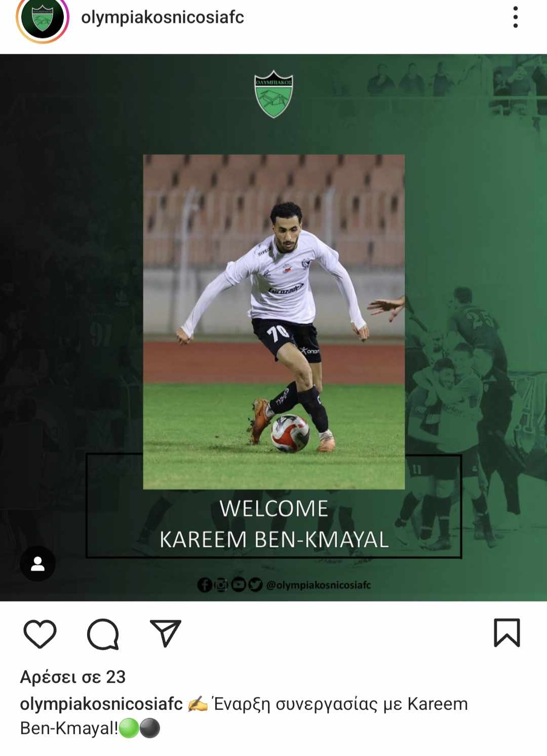
Task: Show tagged people via person icon
Action: 37,563
